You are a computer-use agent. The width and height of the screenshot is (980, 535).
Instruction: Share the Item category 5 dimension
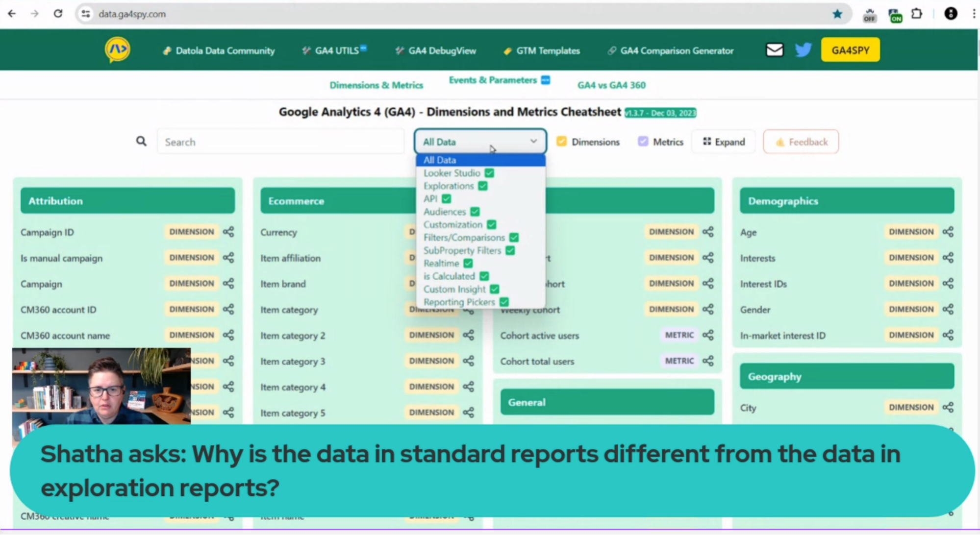[x=469, y=413]
